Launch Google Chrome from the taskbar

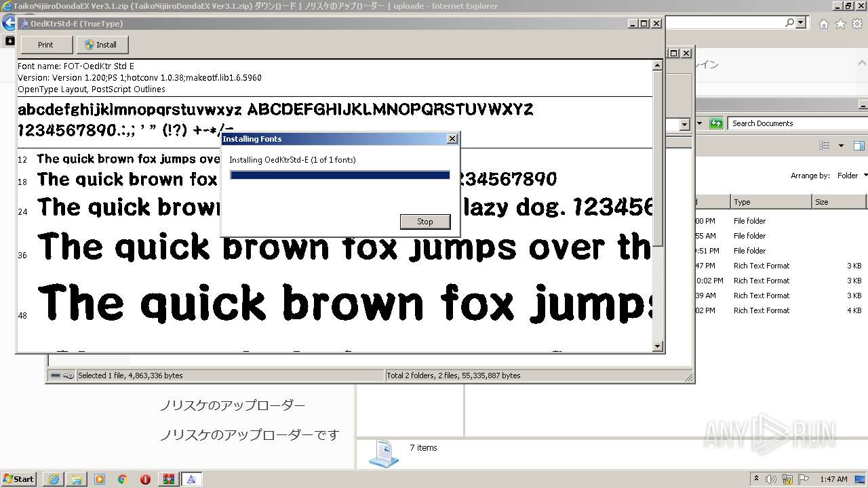pos(122,479)
